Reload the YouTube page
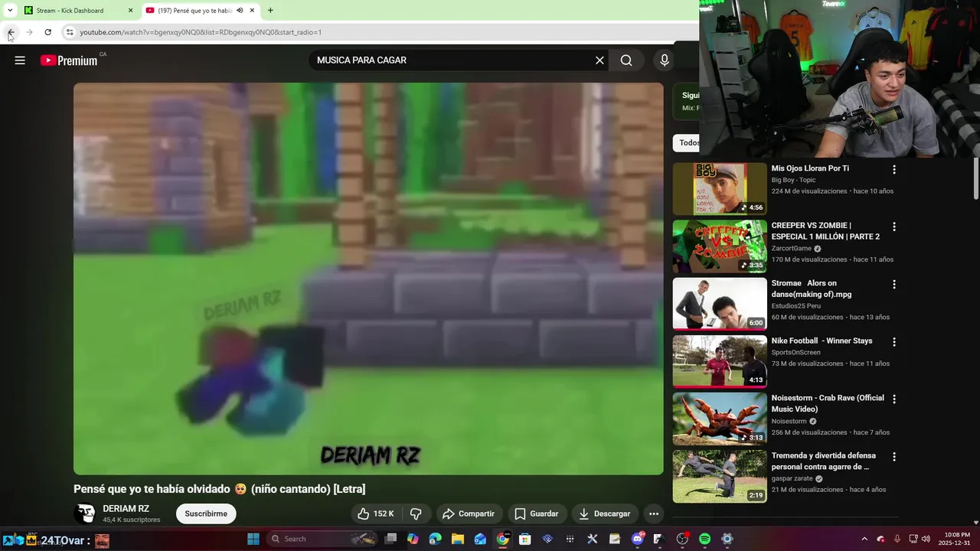 47,32
